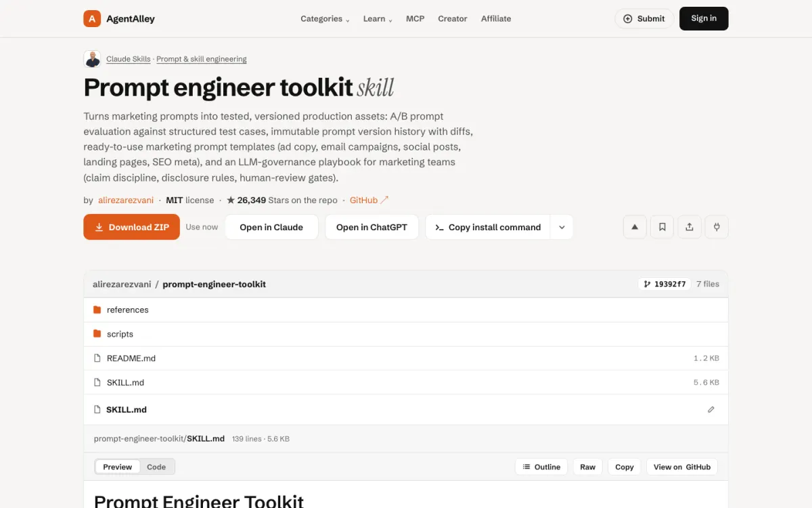
Task: Go to the MCP nav item
Action: pyautogui.click(x=415, y=19)
